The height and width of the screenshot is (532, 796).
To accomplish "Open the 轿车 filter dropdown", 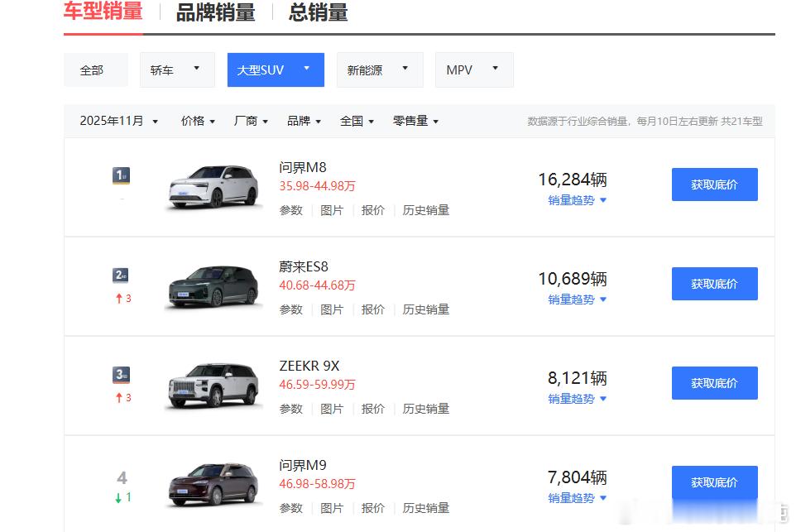I will pyautogui.click(x=176, y=69).
